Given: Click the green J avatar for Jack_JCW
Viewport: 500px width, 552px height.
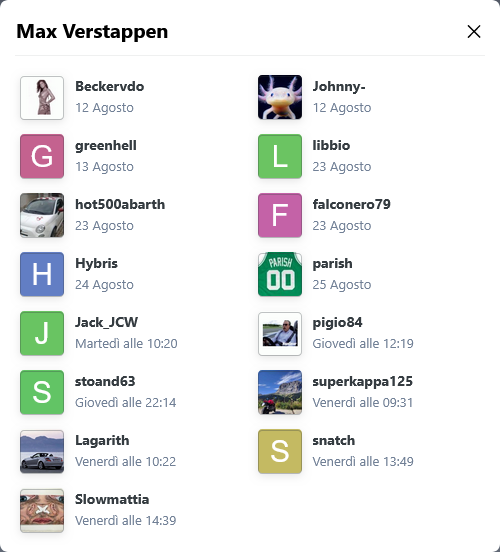Looking at the screenshot, I should pyautogui.click(x=42, y=333).
